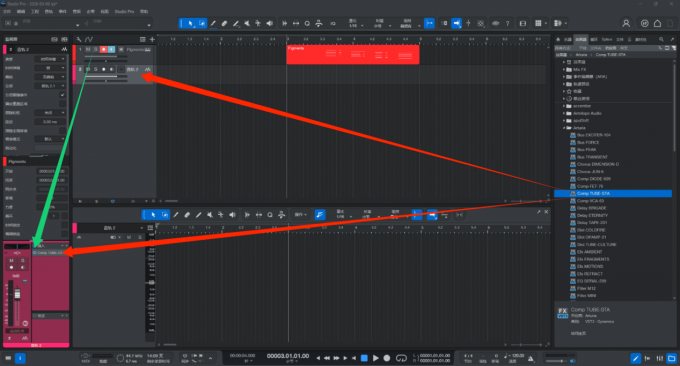The height and width of the screenshot is (366, 680).
Task: Click the blue Edit pencil icon at bottom right
Action: coord(635,358)
